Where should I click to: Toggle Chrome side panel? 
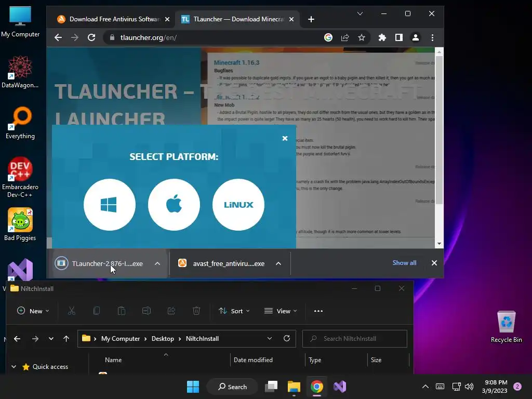pos(399,37)
